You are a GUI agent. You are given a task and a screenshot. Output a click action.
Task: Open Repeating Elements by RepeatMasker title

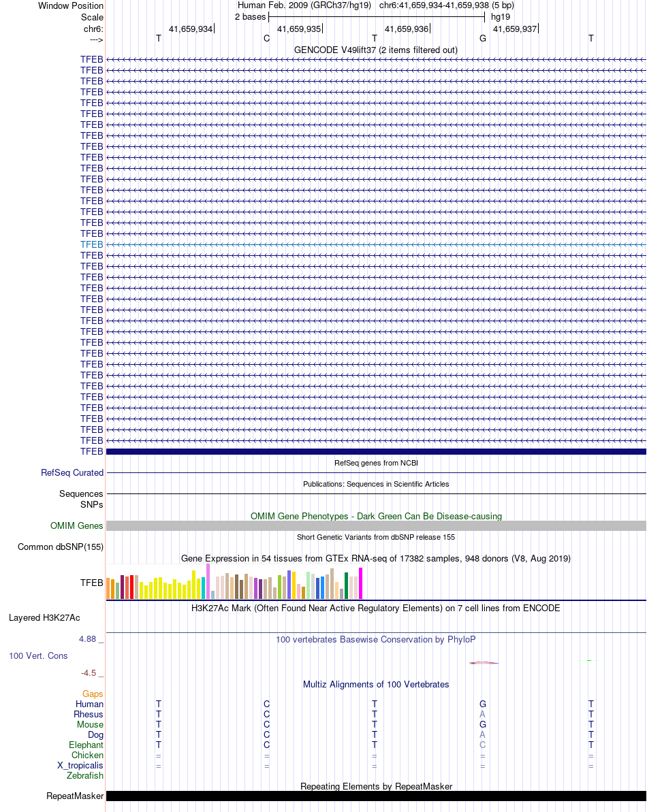(x=376, y=787)
